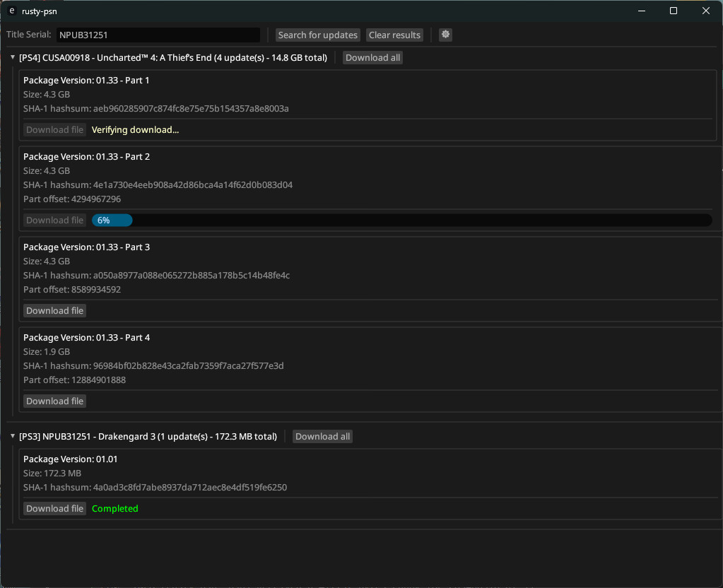Click the green Completed status text
723x588 pixels.
click(114, 509)
